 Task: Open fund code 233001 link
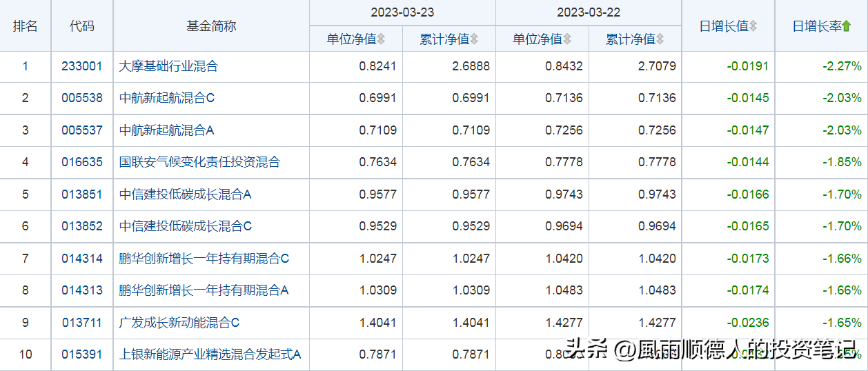coord(82,66)
